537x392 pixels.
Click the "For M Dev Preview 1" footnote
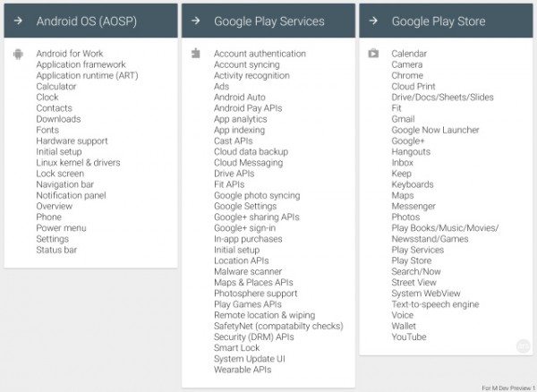[x=507, y=388]
